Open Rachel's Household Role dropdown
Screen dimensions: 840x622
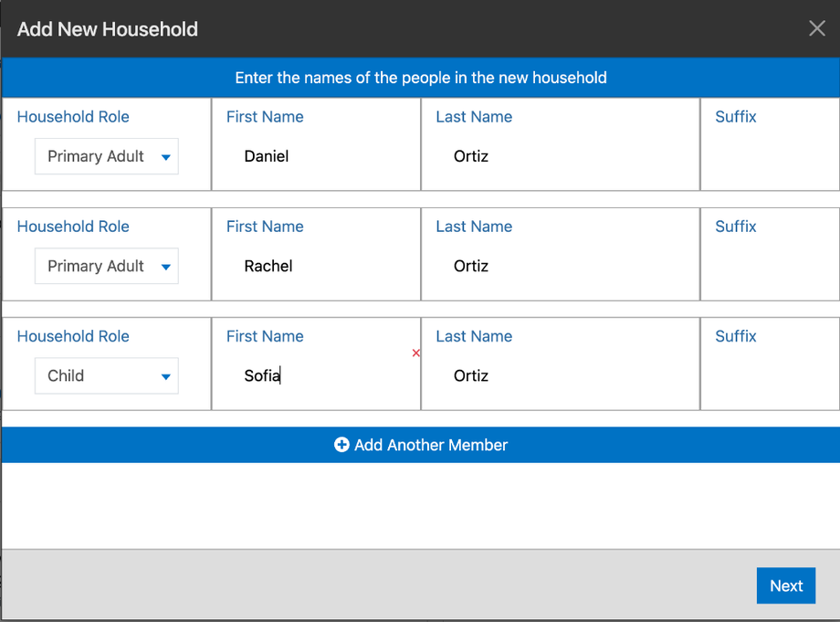point(107,267)
